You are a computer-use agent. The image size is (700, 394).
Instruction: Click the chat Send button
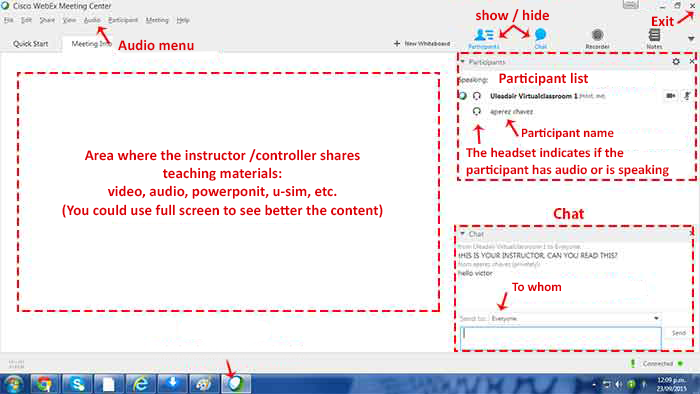[679, 333]
